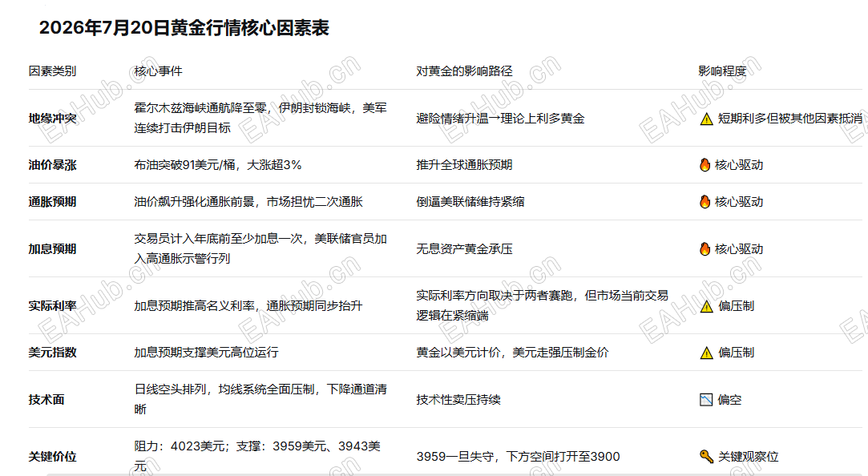Click 核心驱动 text in 油价暴涨 row
Screen dimensions: 868x476
[738, 165]
